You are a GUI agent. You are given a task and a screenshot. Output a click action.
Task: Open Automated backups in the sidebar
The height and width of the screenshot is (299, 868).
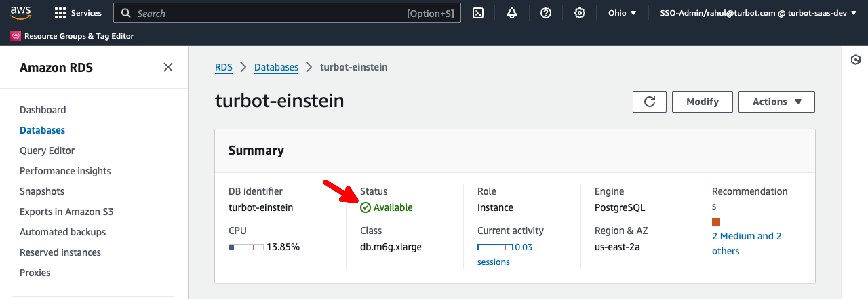[x=63, y=232]
